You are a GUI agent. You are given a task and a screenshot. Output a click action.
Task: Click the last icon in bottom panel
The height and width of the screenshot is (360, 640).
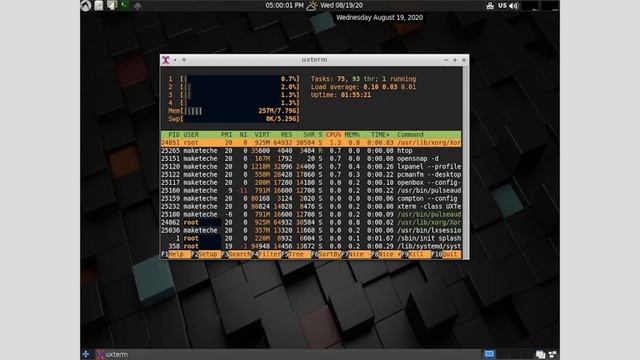[x=553, y=354]
